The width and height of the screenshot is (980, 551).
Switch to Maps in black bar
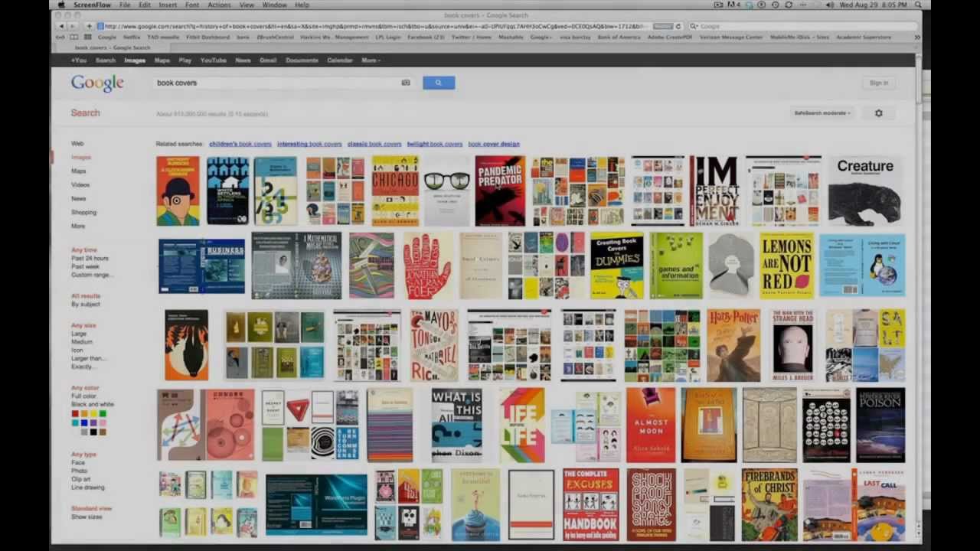point(162,60)
